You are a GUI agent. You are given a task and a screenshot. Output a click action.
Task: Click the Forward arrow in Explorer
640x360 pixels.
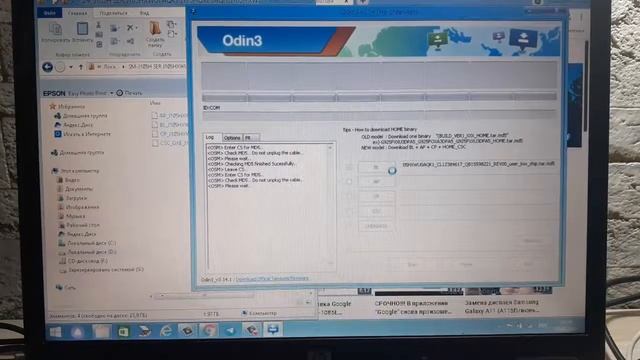[60, 67]
